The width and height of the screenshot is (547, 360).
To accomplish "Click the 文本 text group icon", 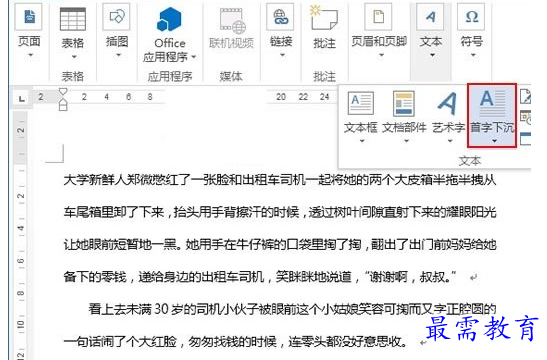I will point(430,17).
